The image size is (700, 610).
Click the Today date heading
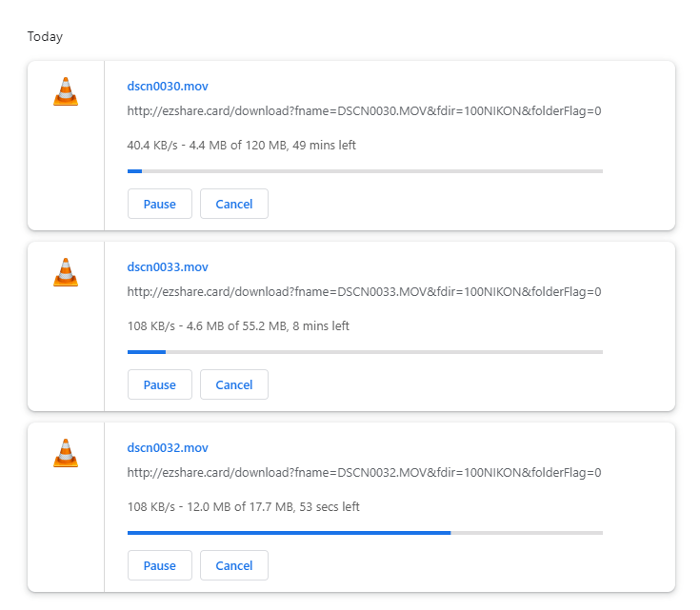pyautogui.click(x=45, y=36)
